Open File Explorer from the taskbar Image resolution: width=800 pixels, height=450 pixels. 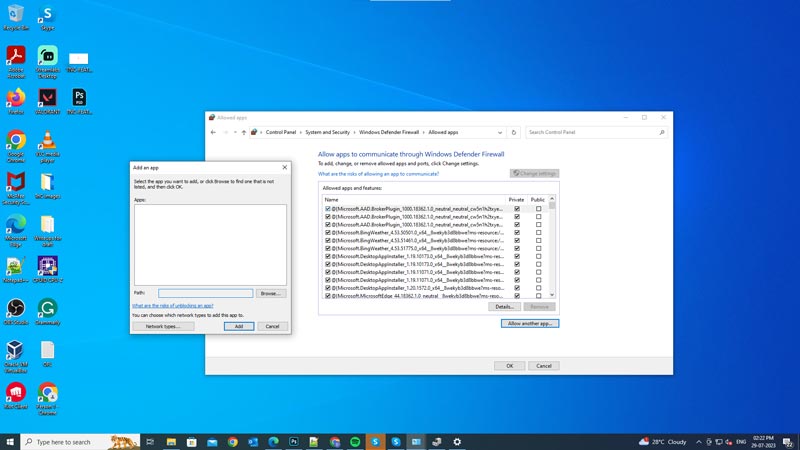[x=171, y=442]
